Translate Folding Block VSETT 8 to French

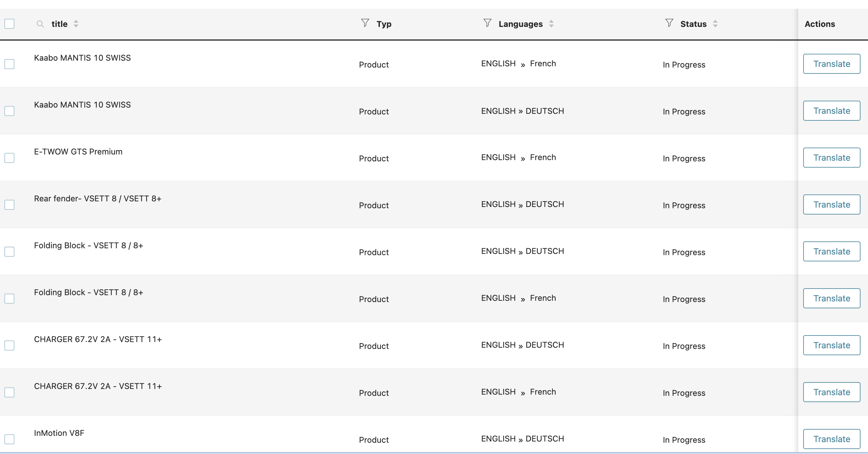pyautogui.click(x=832, y=298)
